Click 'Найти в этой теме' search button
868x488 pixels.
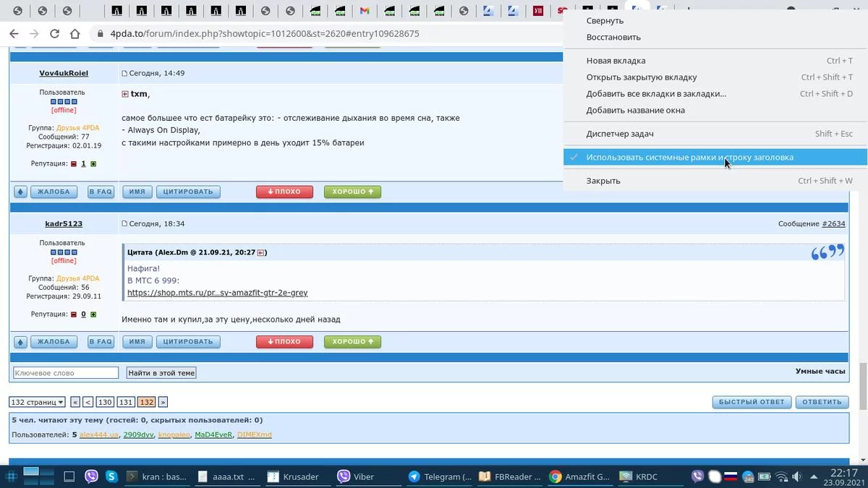(x=161, y=373)
